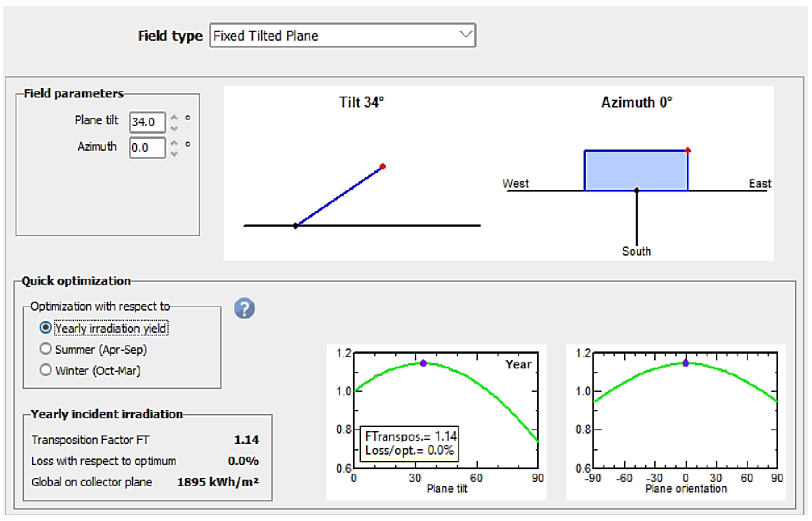Viewport: 812px width, 521px height.
Task: Decrease azimuth with down arrow
Action: 174,154
